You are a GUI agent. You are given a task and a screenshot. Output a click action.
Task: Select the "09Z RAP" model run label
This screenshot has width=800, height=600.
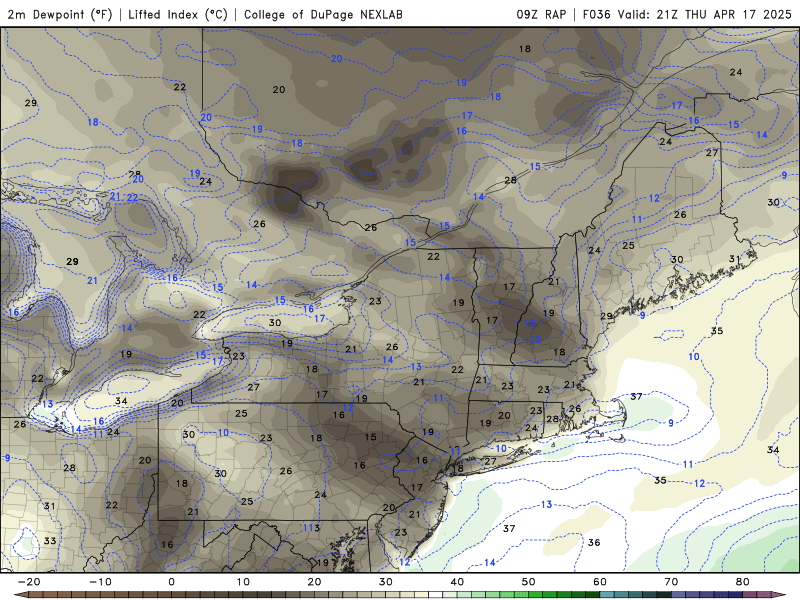pos(541,14)
